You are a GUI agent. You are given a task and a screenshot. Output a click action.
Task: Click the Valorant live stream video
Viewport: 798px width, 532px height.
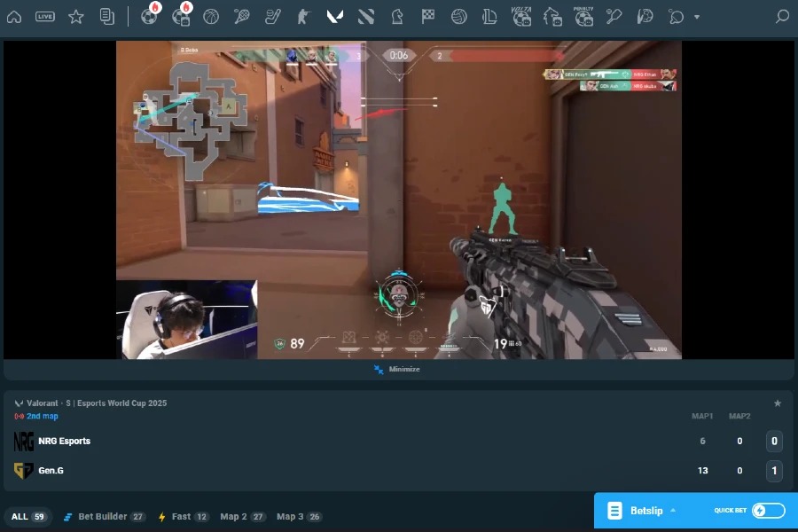coord(399,199)
